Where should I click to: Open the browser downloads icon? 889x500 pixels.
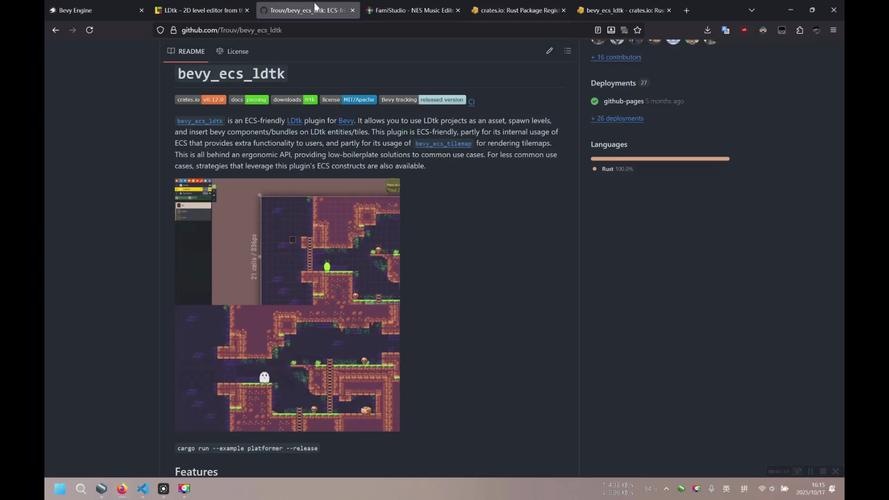coord(707,30)
